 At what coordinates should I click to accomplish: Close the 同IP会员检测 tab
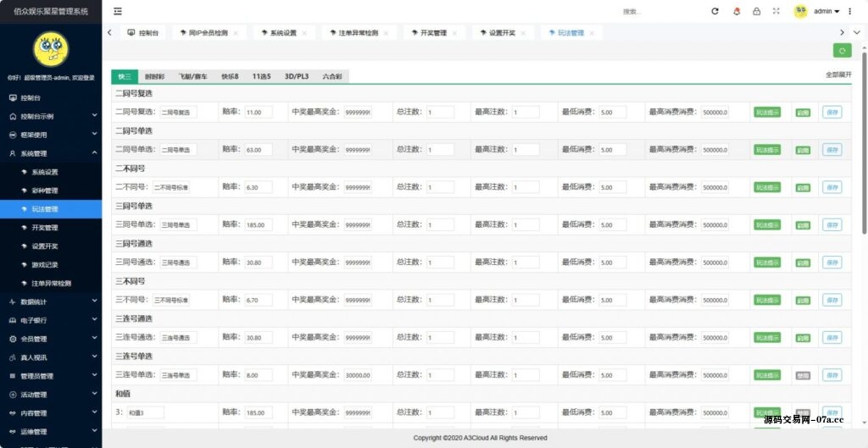click(x=236, y=33)
